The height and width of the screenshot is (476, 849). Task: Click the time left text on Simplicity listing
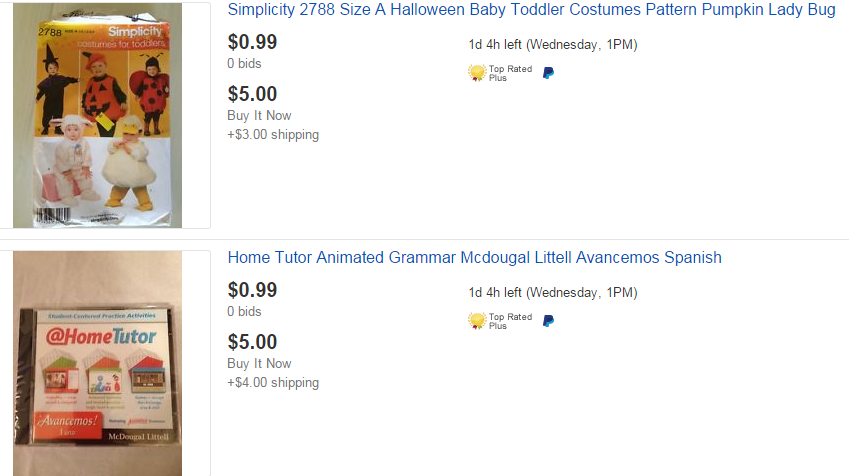[x=553, y=44]
